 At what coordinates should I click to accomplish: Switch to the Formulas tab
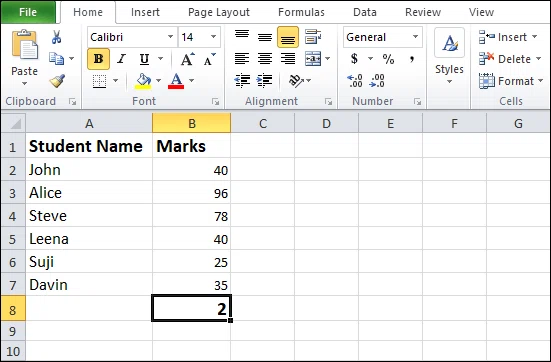coord(301,12)
